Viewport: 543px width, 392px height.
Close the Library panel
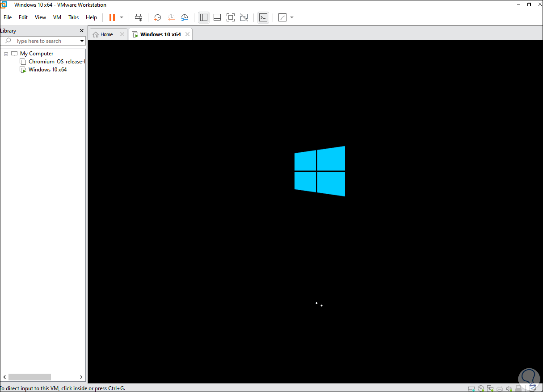(82, 31)
